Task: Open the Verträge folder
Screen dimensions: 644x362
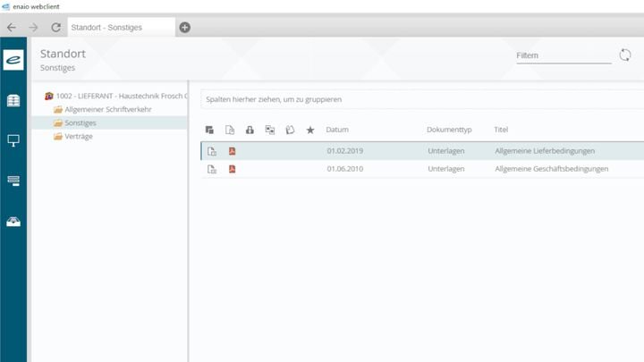Action: click(78, 136)
